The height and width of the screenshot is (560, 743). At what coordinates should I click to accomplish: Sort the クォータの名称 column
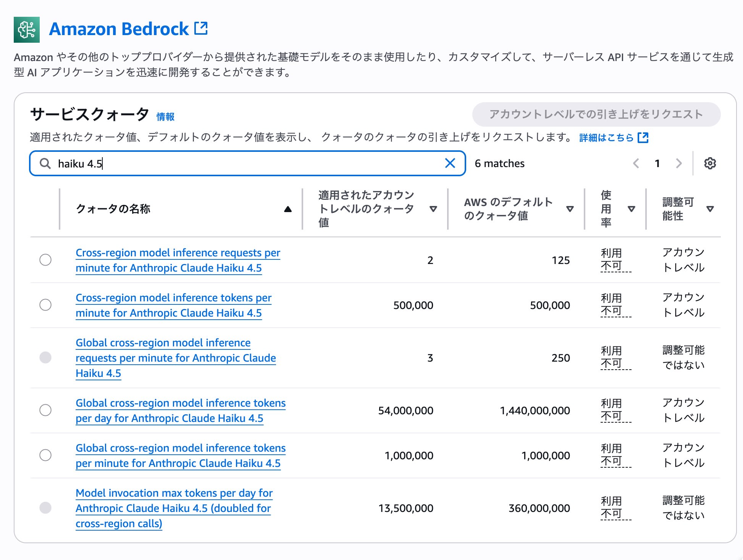[288, 209]
